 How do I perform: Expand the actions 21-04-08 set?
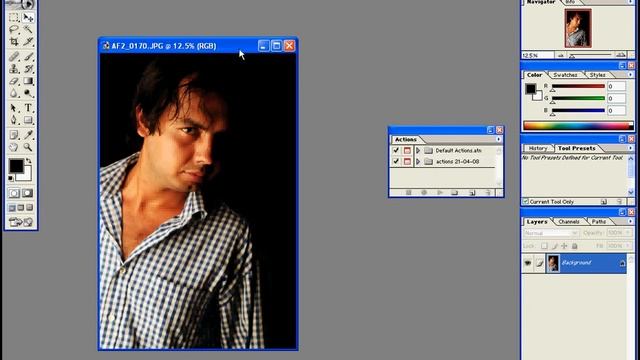coord(418,162)
